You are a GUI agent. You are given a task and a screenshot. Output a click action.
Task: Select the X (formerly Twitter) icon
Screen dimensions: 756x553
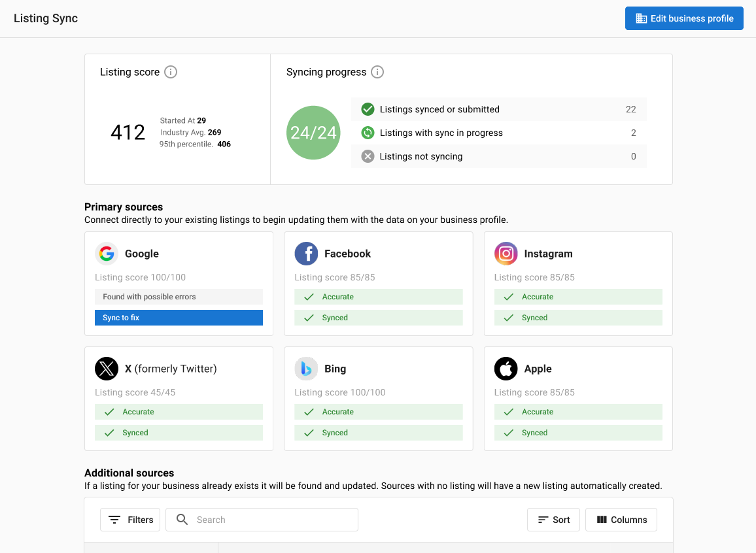pos(107,369)
